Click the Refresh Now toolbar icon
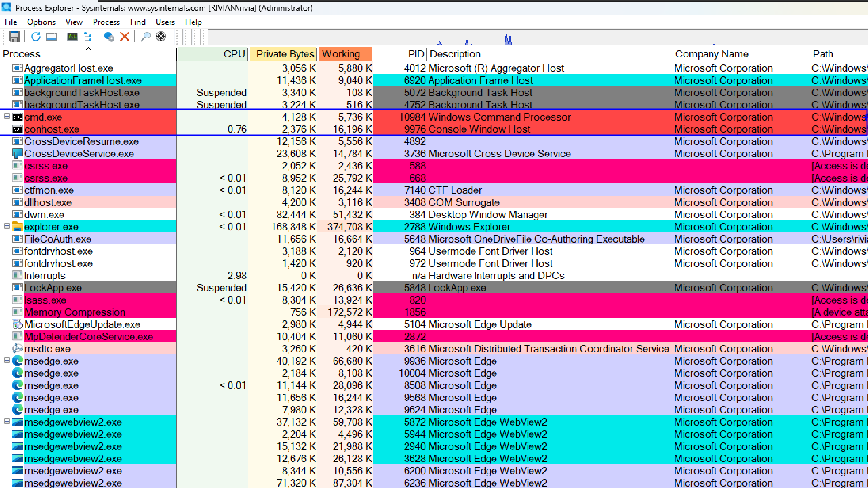This screenshot has height=488, width=868. (x=35, y=37)
